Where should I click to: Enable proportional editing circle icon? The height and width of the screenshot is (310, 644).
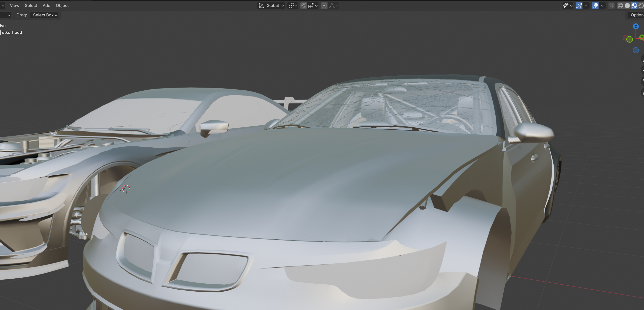click(324, 5)
